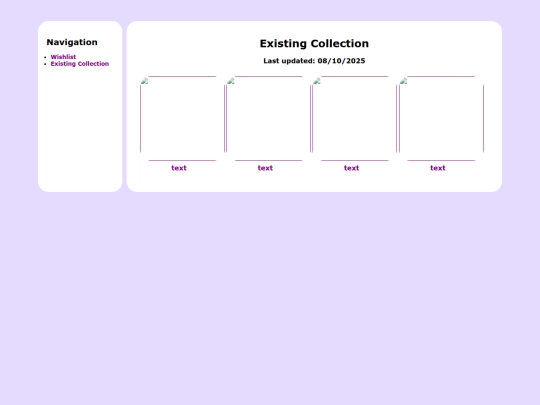This screenshot has width=540, height=405.
Task: Open the "text" link under the second thumbnail
Action: (265, 168)
